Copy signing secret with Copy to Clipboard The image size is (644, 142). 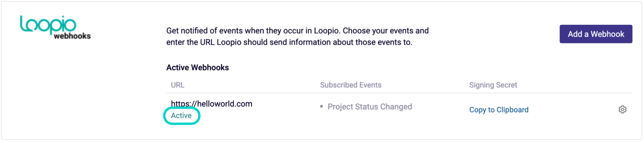click(499, 110)
